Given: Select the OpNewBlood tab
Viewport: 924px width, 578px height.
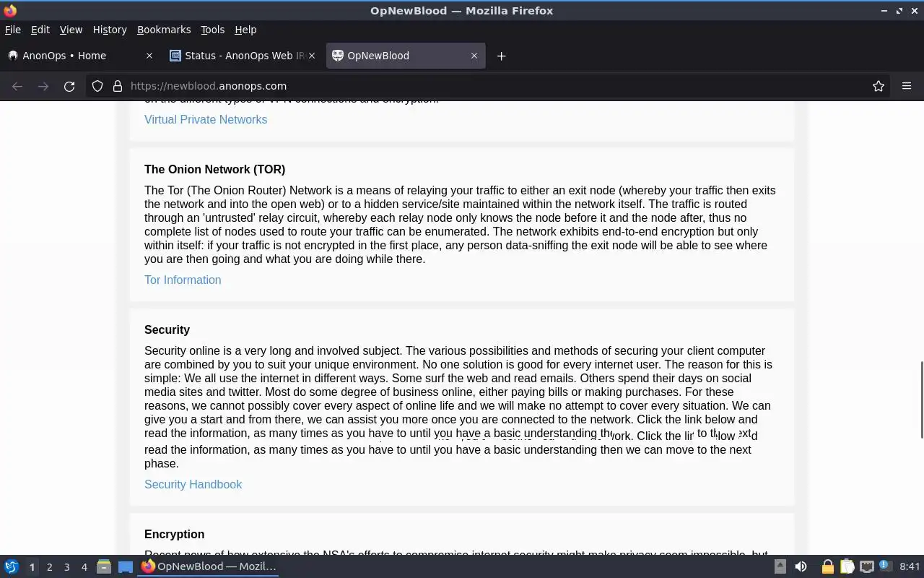Looking at the screenshot, I should (x=406, y=56).
